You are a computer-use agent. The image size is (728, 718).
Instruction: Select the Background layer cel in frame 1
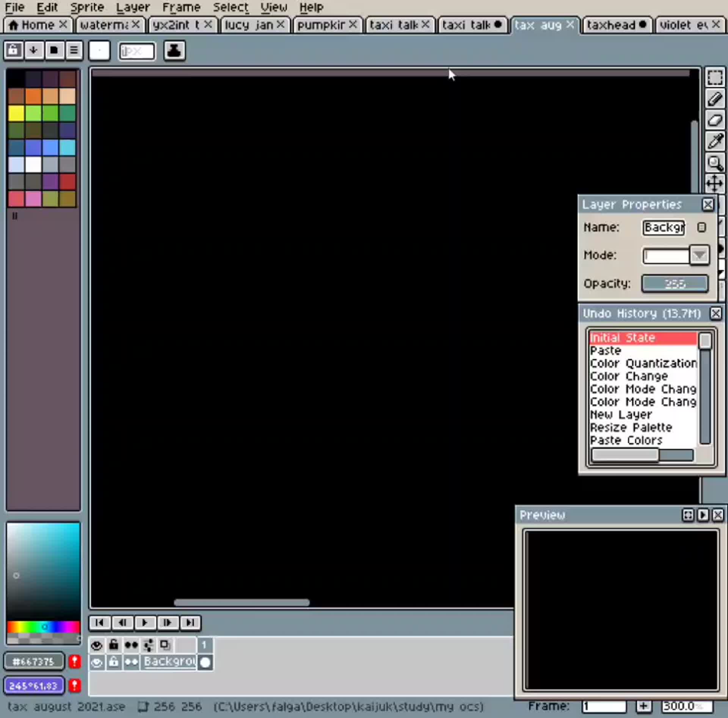click(205, 662)
